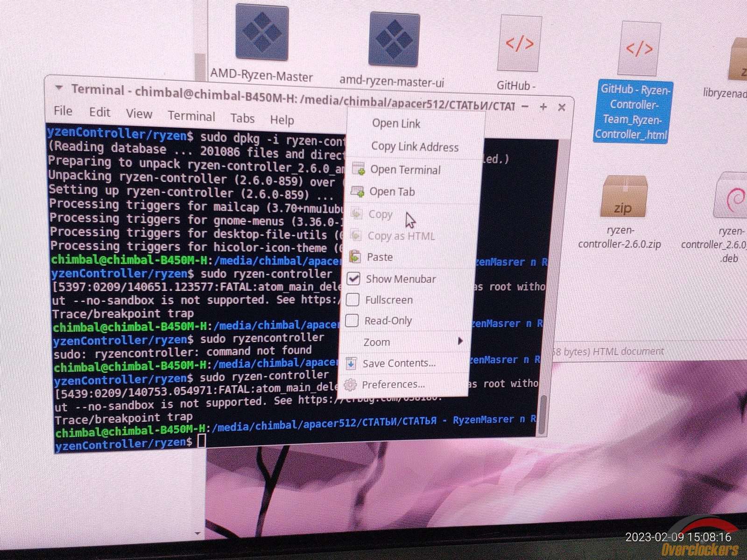747x560 pixels.
Task: Minimize the Terminal window
Action: [x=525, y=106]
